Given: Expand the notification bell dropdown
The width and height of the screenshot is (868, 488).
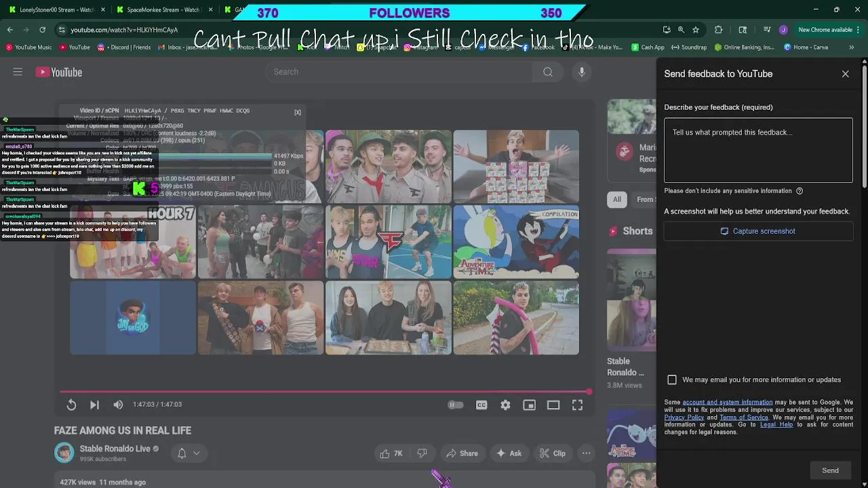Looking at the screenshot, I should [x=189, y=453].
